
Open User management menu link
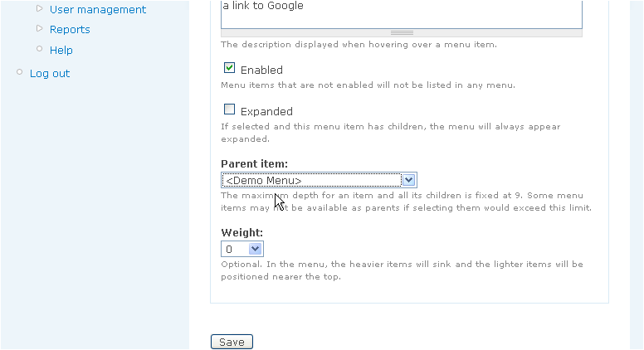pos(98,9)
